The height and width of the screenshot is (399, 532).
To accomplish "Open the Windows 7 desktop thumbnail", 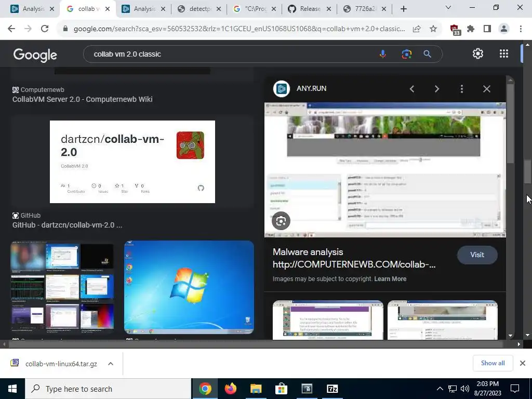I will pyautogui.click(x=189, y=287).
